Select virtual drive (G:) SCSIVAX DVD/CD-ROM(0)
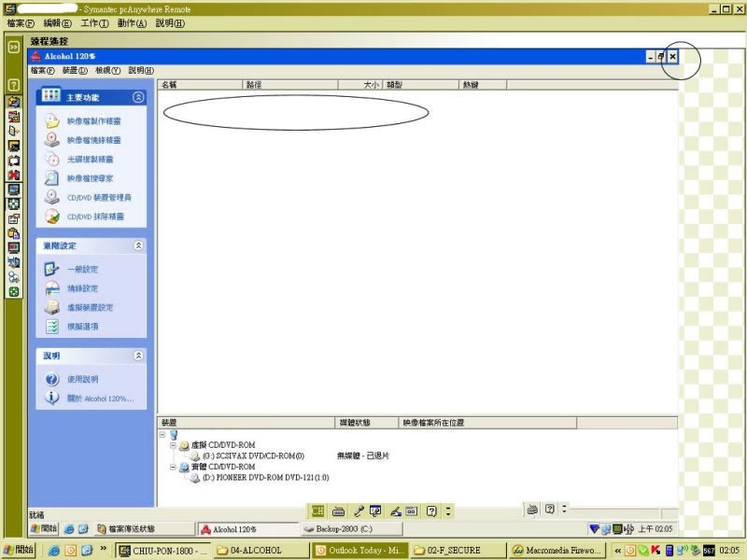 (x=253, y=455)
